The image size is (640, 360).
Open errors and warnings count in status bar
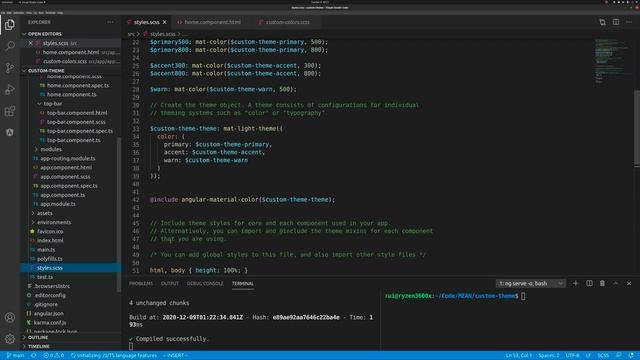[53, 356]
